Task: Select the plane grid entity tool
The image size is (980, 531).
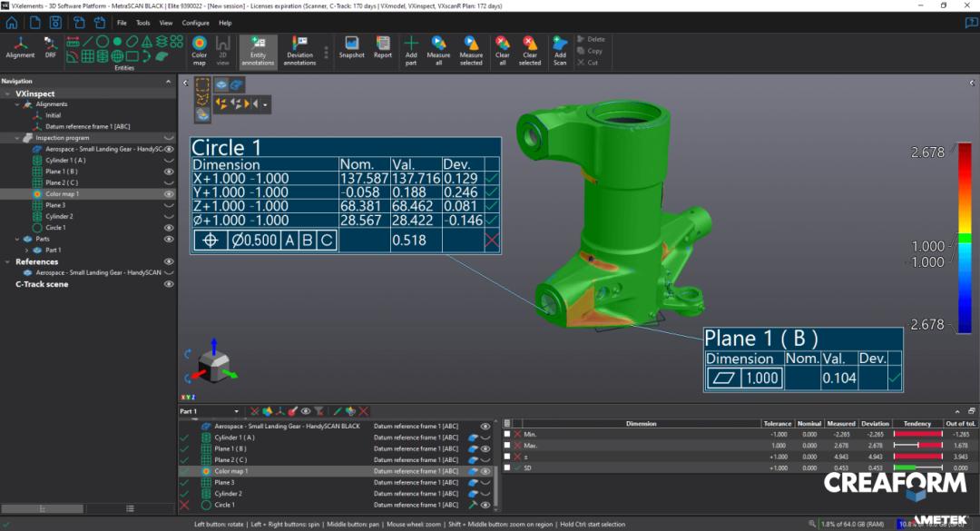Action: (87, 56)
